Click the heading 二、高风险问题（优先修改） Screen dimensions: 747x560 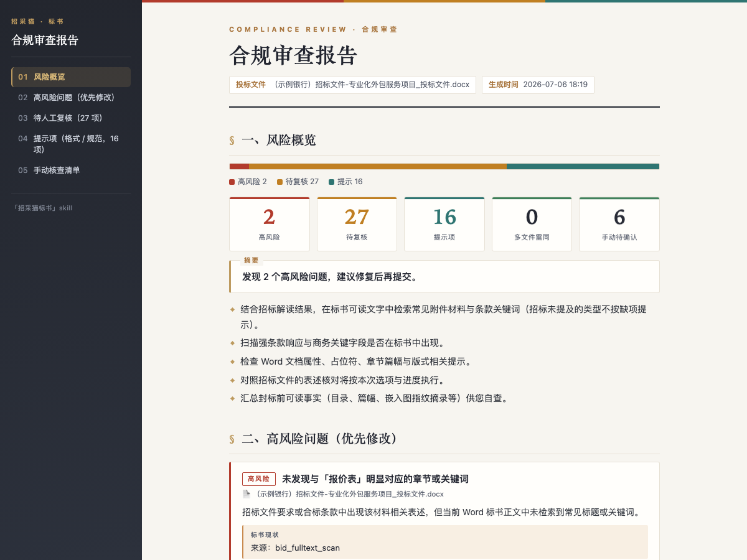click(x=319, y=439)
